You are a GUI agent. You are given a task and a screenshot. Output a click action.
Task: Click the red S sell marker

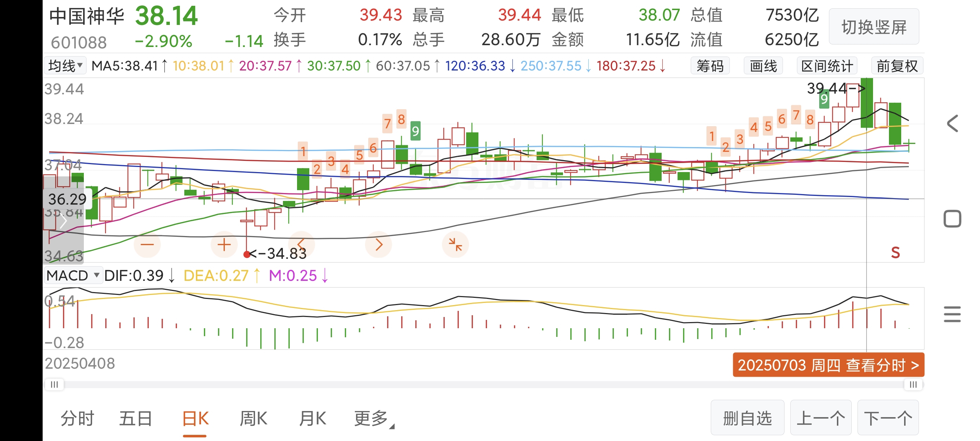click(x=895, y=253)
